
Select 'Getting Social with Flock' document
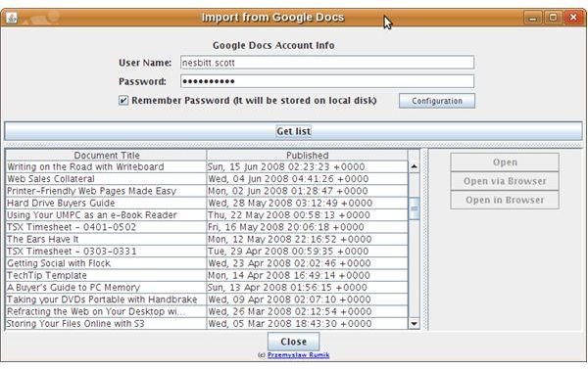click(x=106, y=263)
